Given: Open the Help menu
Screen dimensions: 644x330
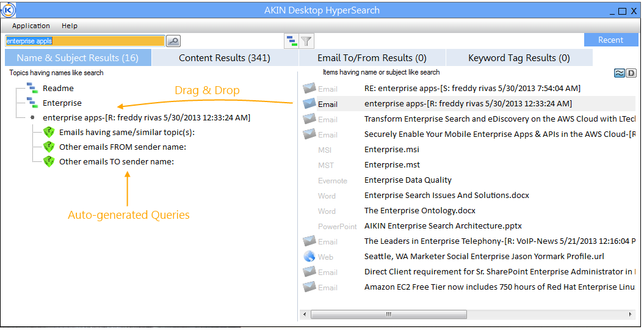Looking at the screenshot, I should (70, 26).
